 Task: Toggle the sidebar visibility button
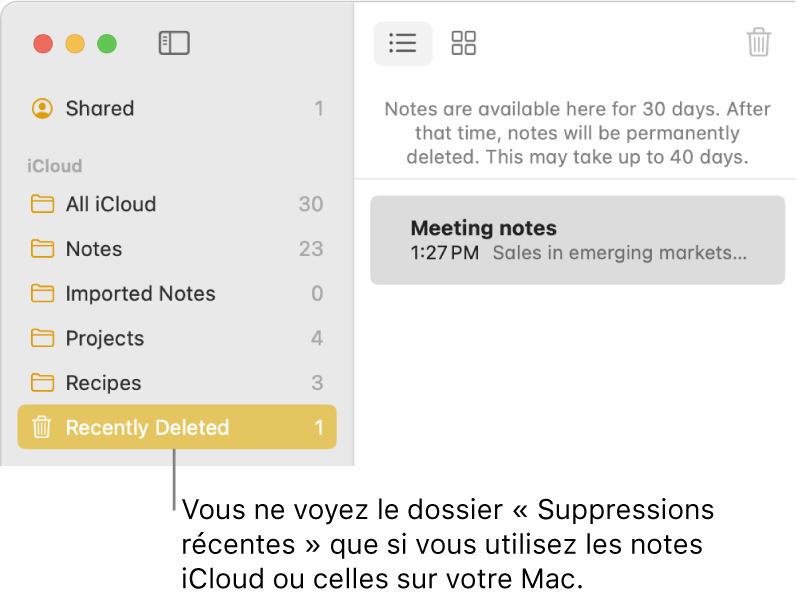(x=174, y=43)
